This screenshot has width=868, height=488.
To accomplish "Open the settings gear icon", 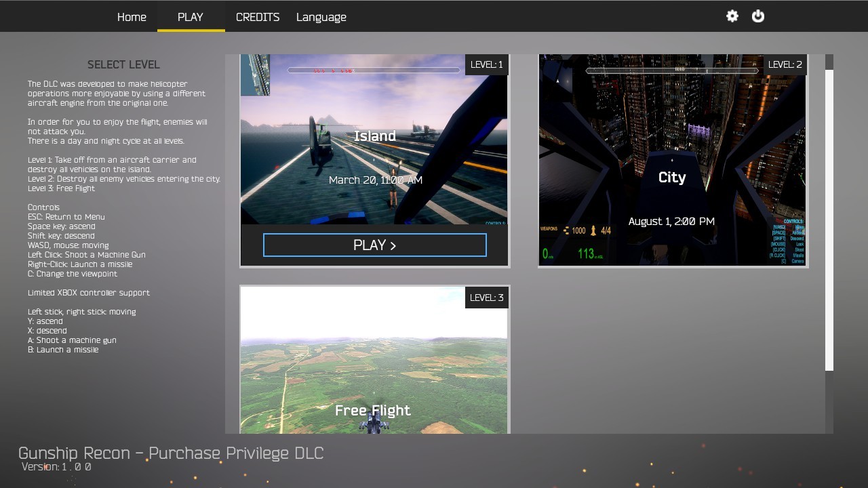I will [732, 16].
